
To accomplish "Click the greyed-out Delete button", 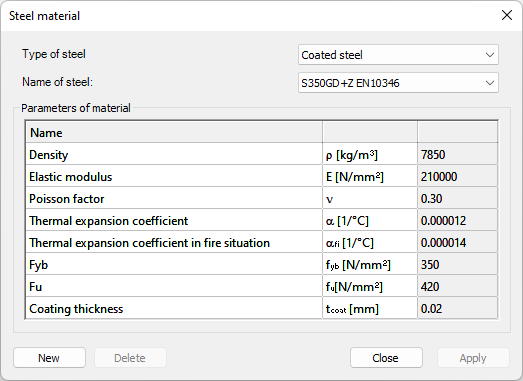I will click(130, 358).
